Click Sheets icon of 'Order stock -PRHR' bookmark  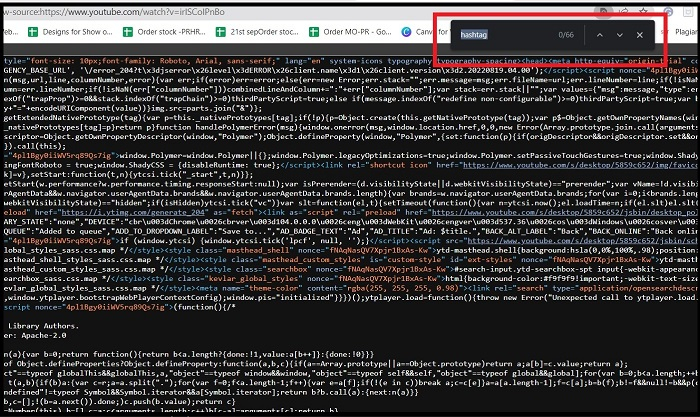(128, 32)
